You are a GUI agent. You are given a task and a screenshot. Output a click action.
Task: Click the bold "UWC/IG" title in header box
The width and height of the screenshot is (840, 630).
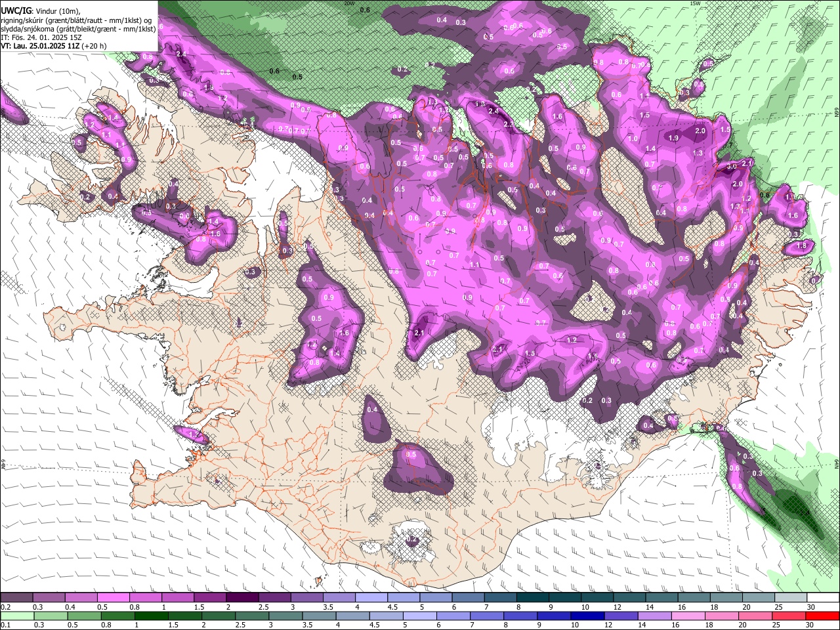coord(16,11)
